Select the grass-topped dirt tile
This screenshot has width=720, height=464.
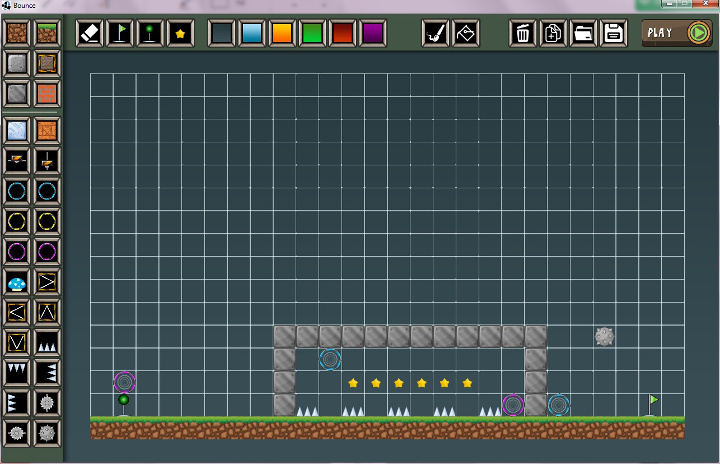47,33
